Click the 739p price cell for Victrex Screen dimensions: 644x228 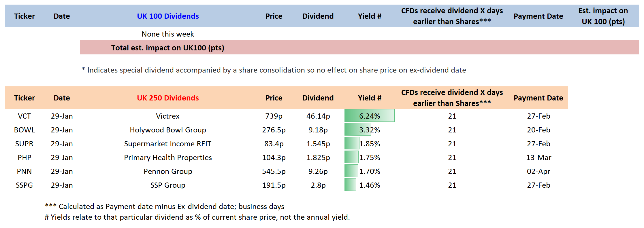274,116
